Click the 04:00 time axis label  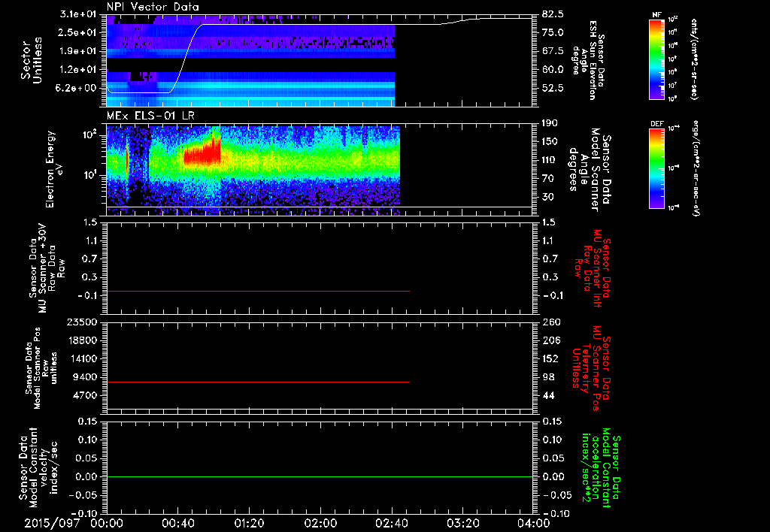pyautogui.click(x=534, y=523)
